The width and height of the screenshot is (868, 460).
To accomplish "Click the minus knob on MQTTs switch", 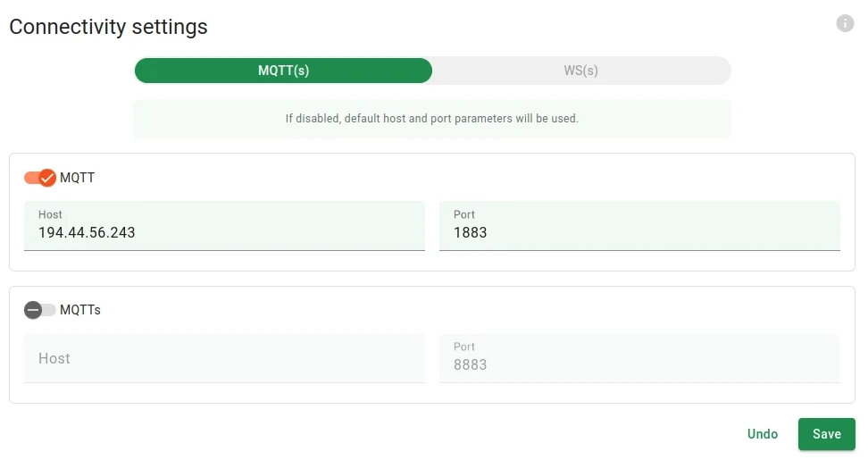I will (33, 310).
